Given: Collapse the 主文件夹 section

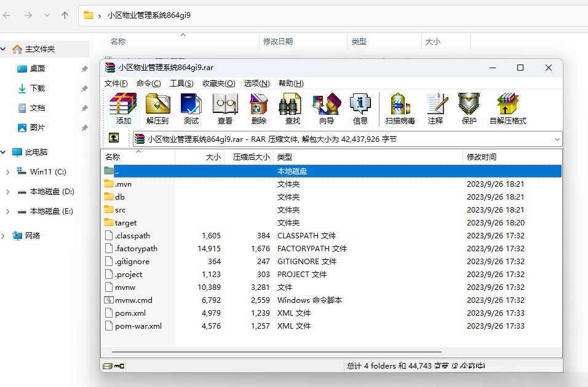Looking at the screenshot, I should point(3,49).
